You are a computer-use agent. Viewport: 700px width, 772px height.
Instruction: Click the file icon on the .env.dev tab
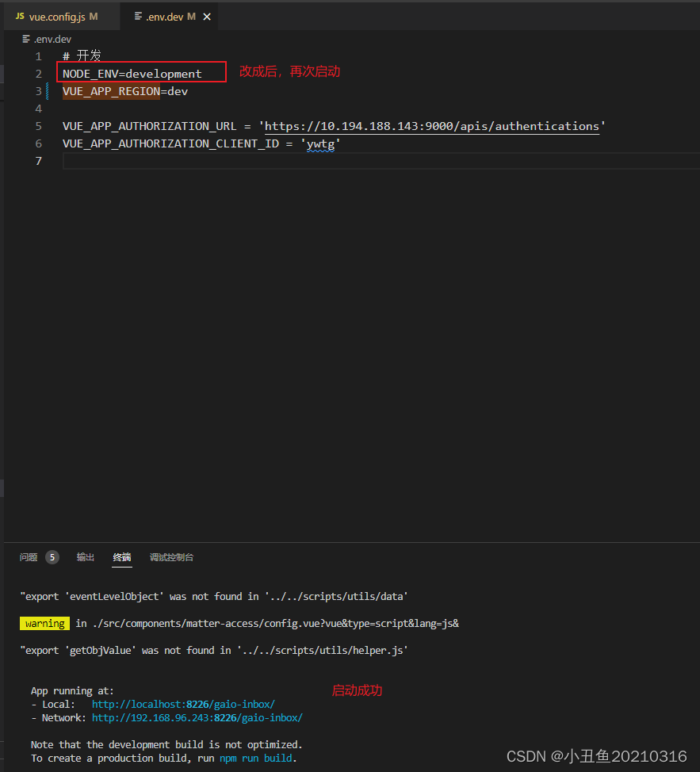tap(138, 16)
